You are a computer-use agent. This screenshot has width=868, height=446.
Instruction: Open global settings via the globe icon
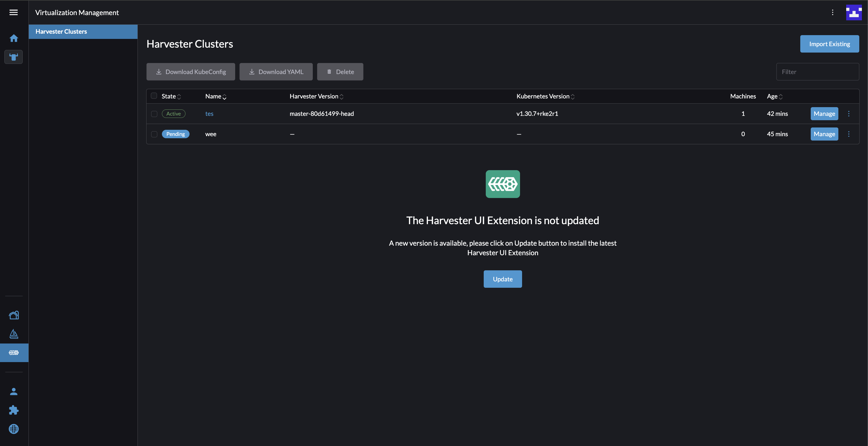(x=14, y=429)
